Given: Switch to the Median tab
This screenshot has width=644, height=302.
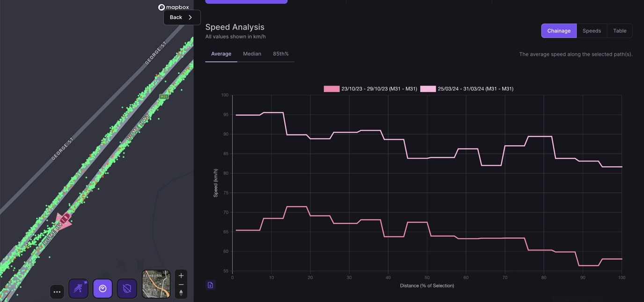Looking at the screenshot, I should click(252, 54).
